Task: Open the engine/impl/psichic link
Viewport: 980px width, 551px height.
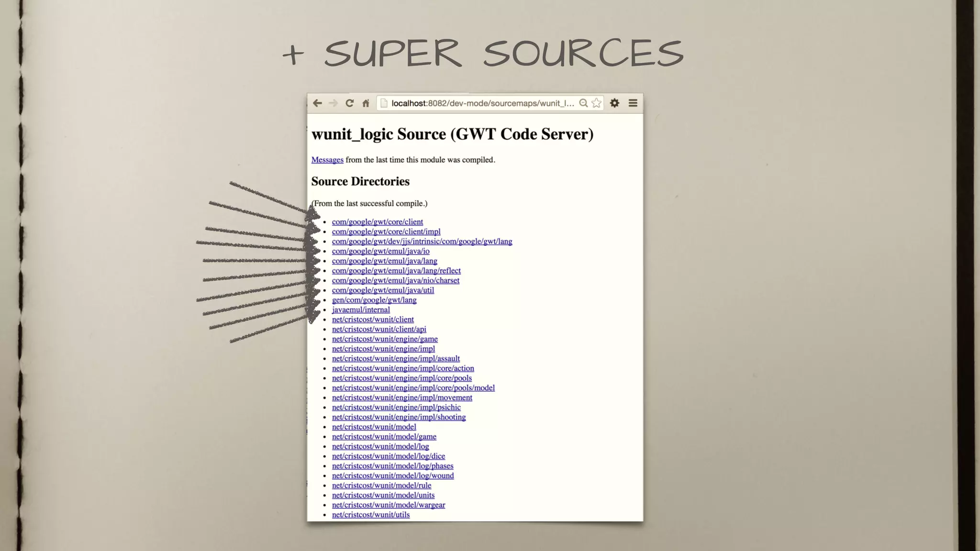Action: coord(396,408)
